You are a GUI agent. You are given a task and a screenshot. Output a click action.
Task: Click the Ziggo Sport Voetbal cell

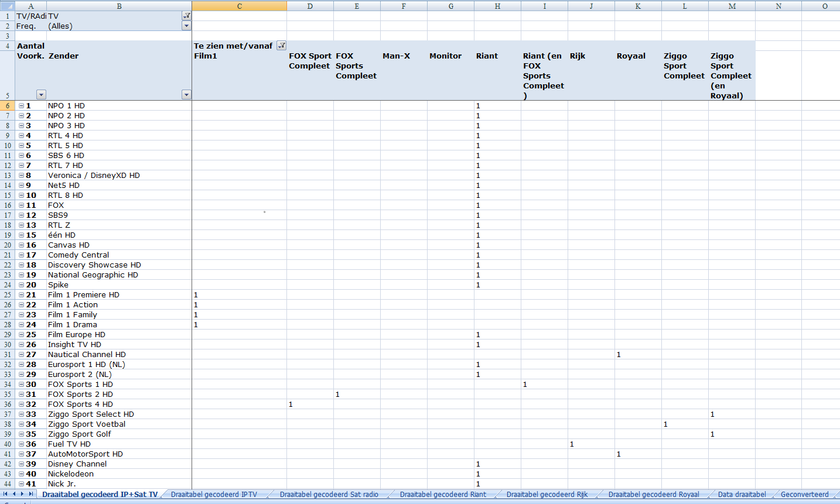(119, 424)
